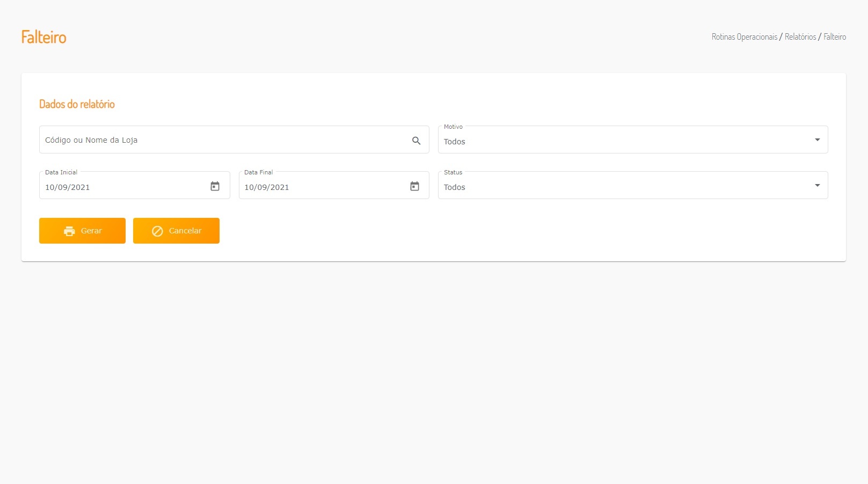The width and height of the screenshot is (868, 484).
Task: Click the Data Final date text 10/09/2021
Action: click(267, 187)
